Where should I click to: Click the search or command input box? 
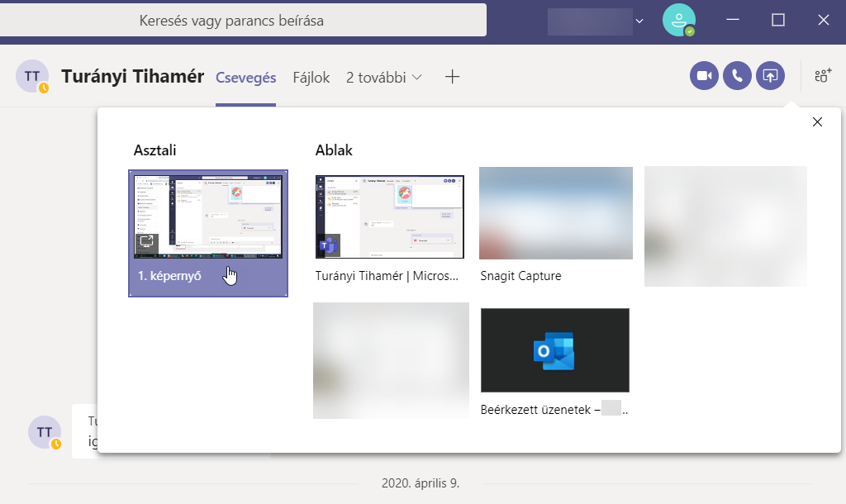(243, 21)
